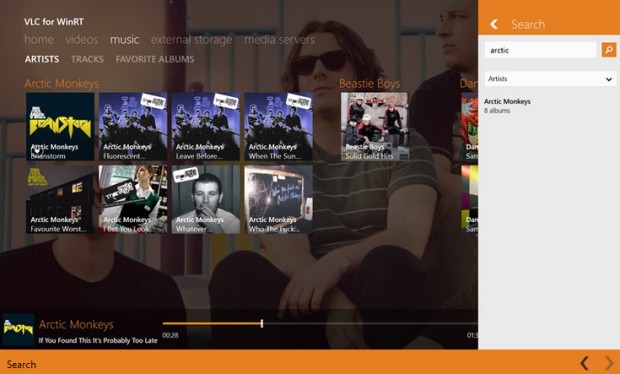This screenshot has height=374, width=620.
Task: Click the playback progress slider handle
Action: (x=262, y=323)
